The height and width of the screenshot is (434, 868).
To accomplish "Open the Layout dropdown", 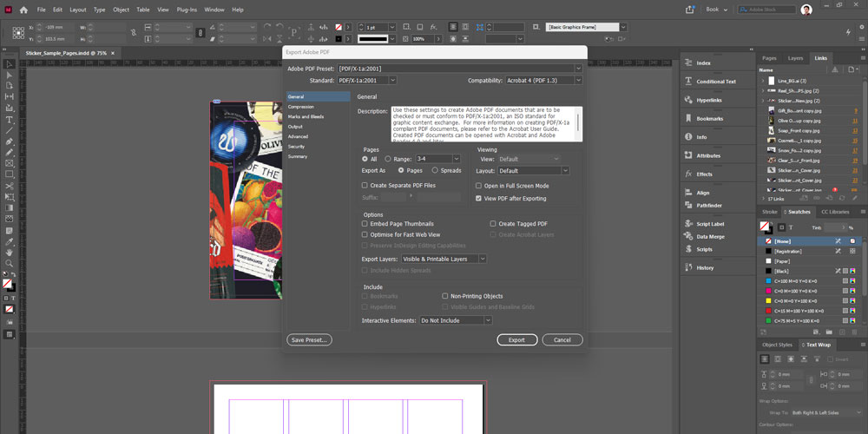I will tap(533, 171).
